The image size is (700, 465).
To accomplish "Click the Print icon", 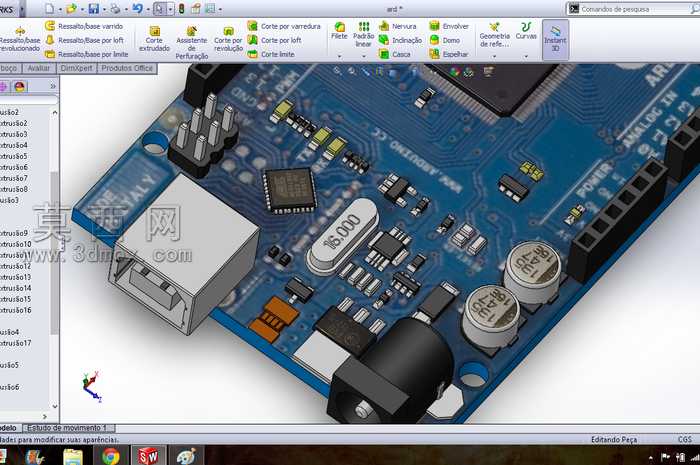I will [116, 8].
